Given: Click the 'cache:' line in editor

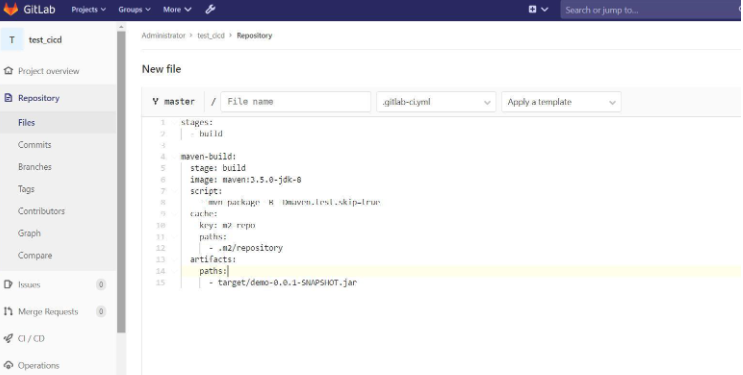Looking at the screenshot, I should click(x=204, y=214).
